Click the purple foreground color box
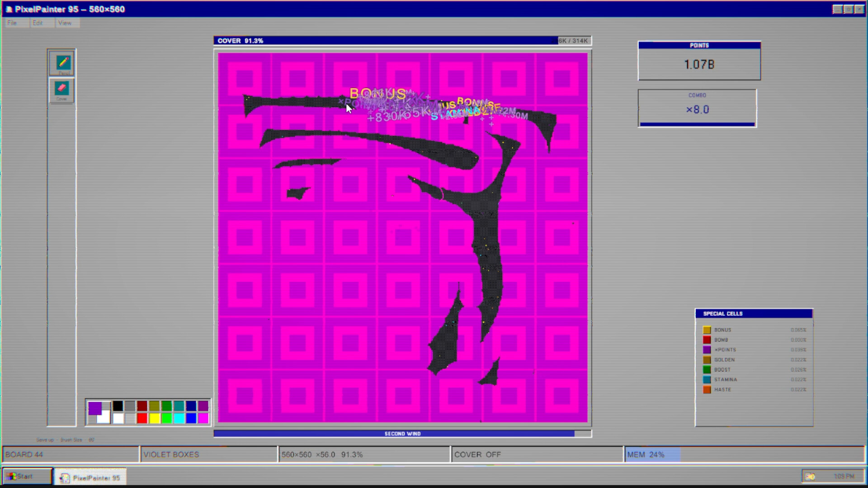The height and width of the screenshot is (488, 868). coord(95,408)
